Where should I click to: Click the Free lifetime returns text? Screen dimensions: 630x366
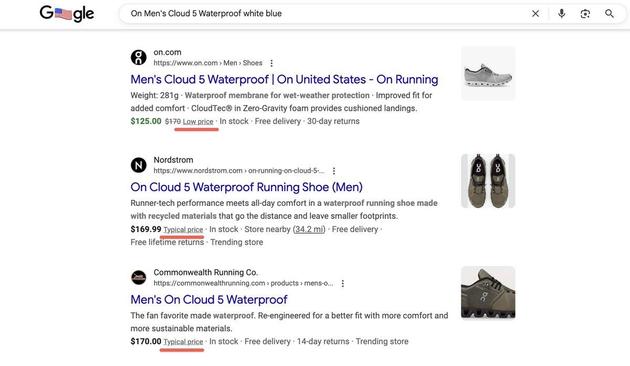(x=167, y=242)
